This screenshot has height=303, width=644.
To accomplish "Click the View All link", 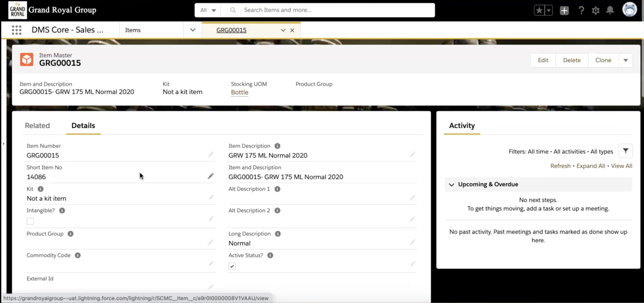I will coord(622,166).
